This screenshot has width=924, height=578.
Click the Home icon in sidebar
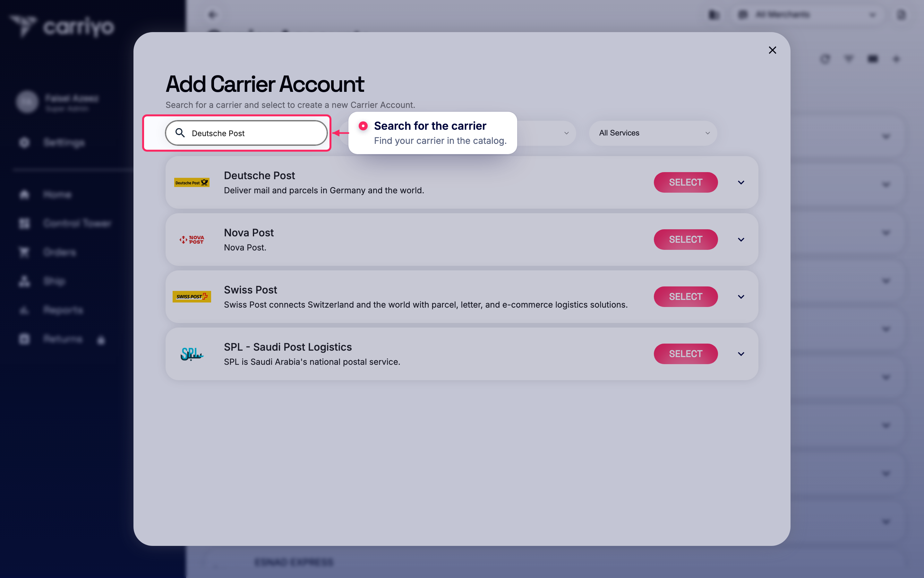tap(24, 195)
